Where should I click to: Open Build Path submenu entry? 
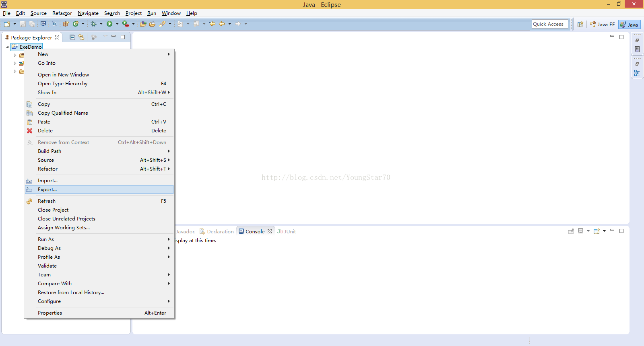coord(99,151)
